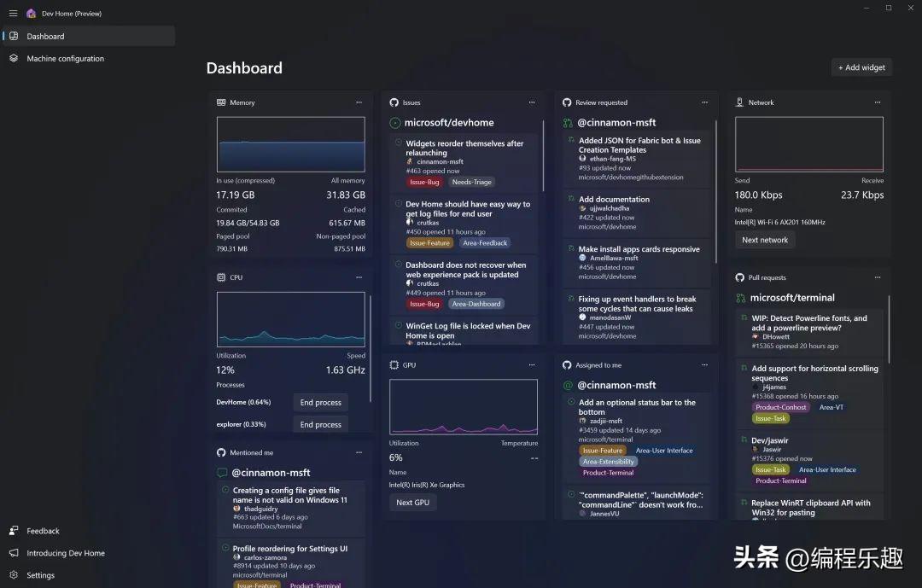Click the Area-Dashboard label tag
Screen dimensions: 922x588
pos(476,304)
